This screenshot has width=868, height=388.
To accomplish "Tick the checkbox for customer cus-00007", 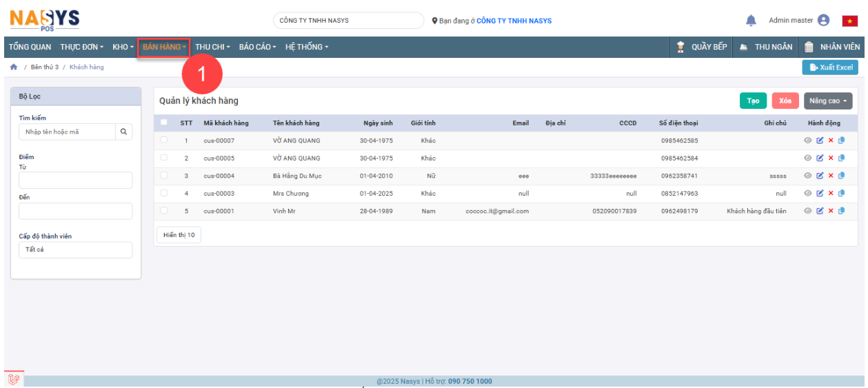I will tap(164, 140).
